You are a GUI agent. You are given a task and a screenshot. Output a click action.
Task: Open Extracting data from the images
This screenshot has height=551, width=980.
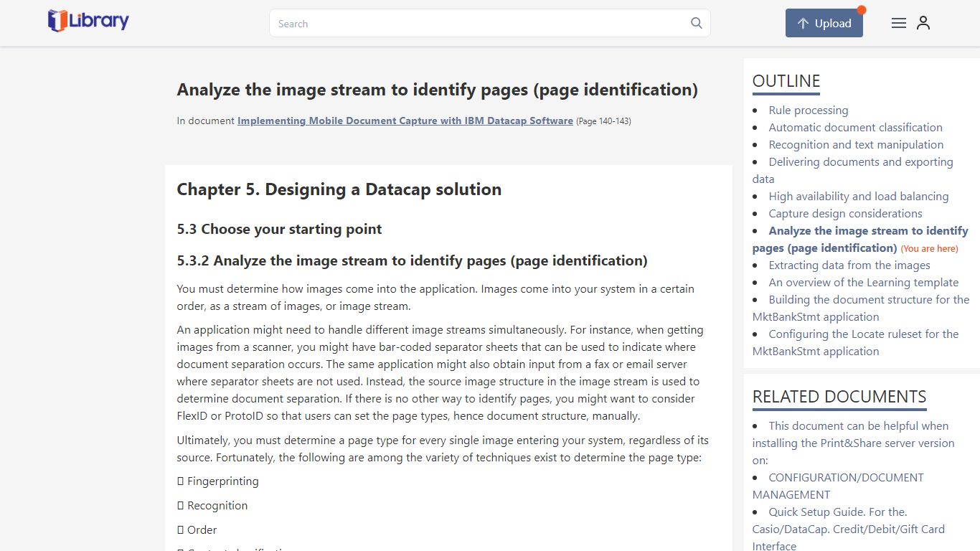849,265
